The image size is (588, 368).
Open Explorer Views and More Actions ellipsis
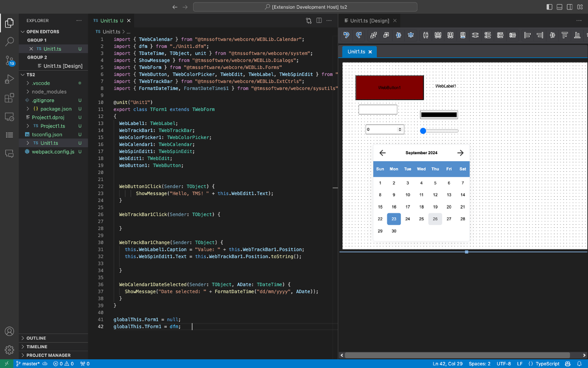pos(79,20)
